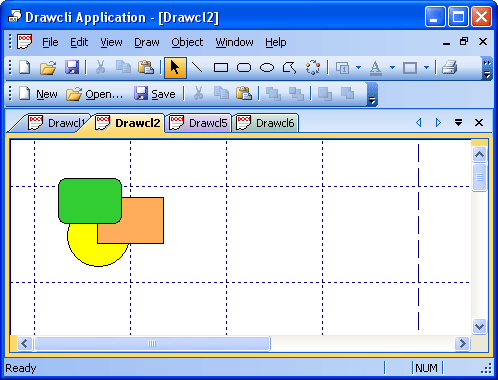
Task: Click the Paste icon in second toolbar
Action: click(244, 93)
